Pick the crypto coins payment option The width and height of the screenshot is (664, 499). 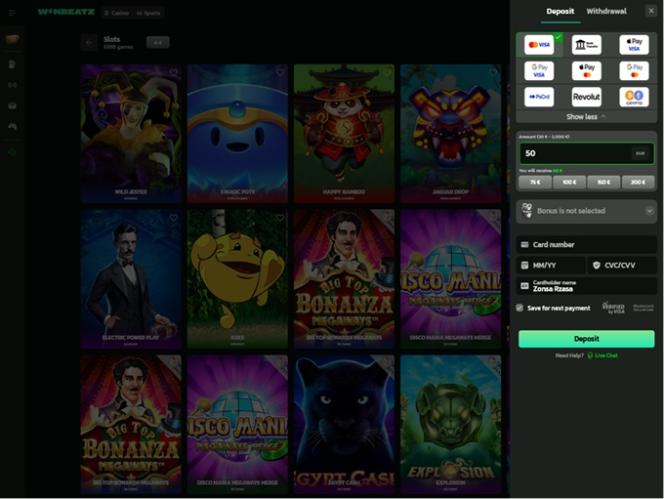point(634,97)
